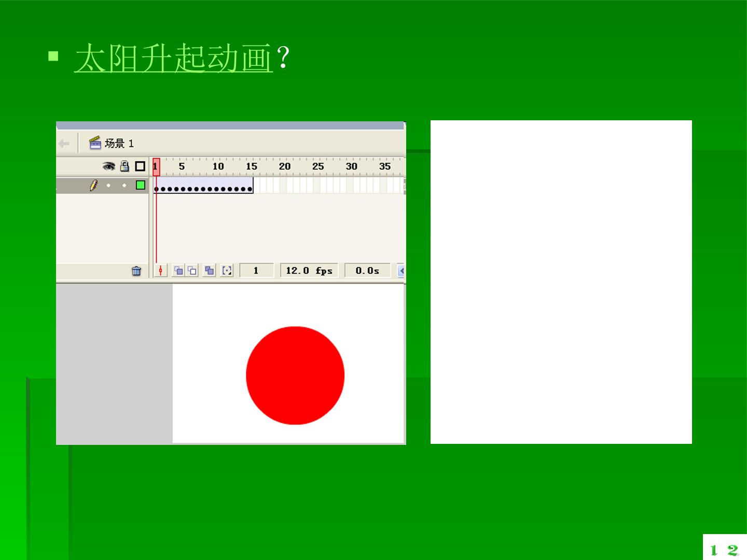The width and height of the screenshot is (747, 560).
Task: Open the 太阳升起动画 hyperlink
Action: tap(173, 58)
